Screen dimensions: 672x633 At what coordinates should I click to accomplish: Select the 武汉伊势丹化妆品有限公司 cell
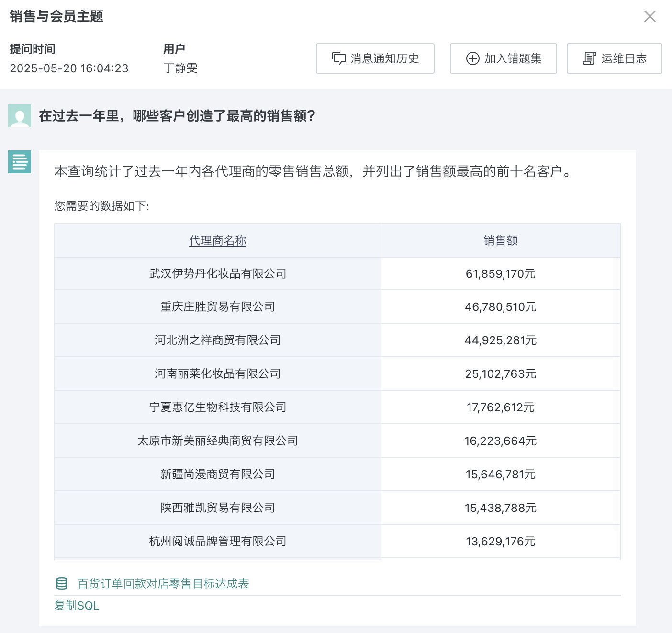click(218, 273)
